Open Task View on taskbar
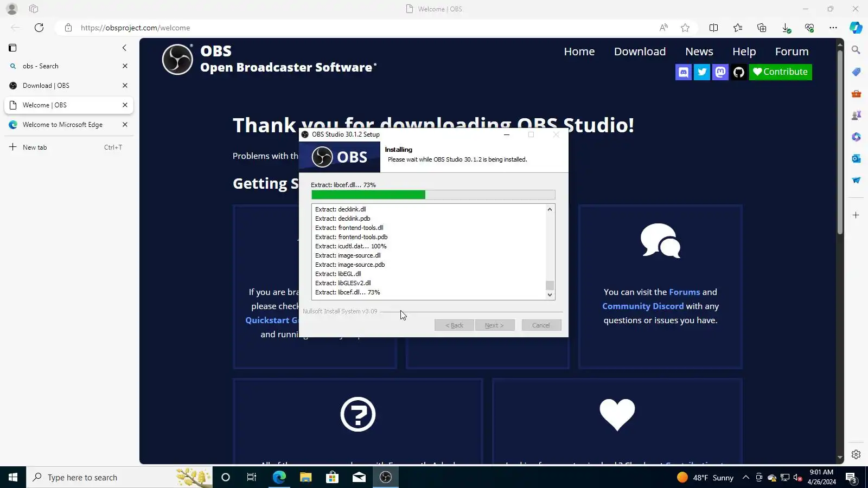Viewport: 868px width, 488px height. (x=252, y=477)
